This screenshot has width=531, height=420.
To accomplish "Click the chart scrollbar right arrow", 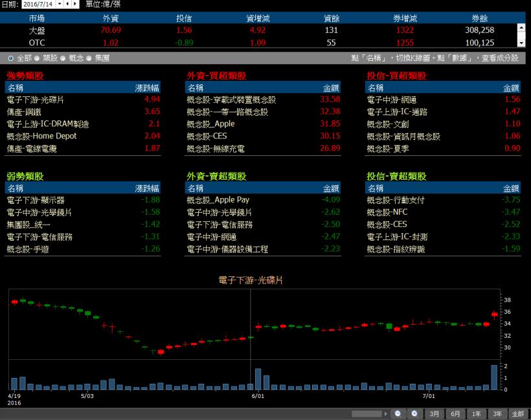I will coord(387,414).
